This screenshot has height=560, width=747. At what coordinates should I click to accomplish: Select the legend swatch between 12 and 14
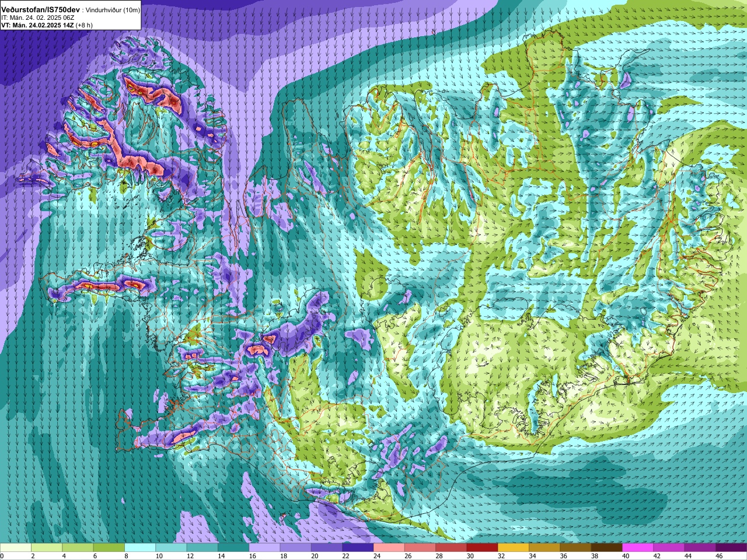[202, 548]
